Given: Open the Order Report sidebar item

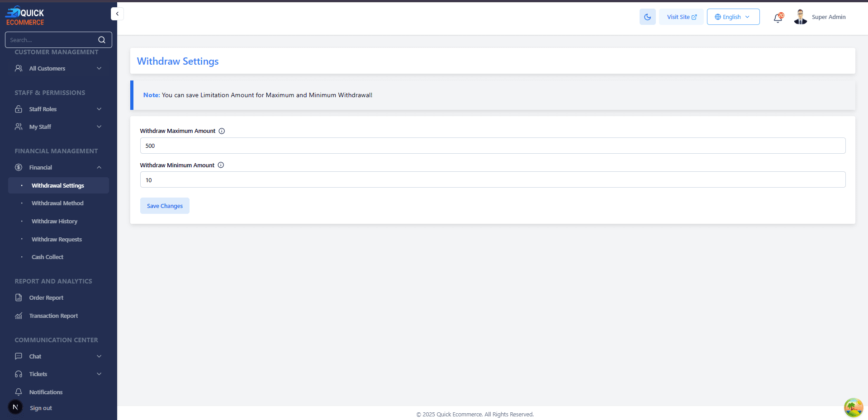Looking at the screenshot, I should [46, 297].
